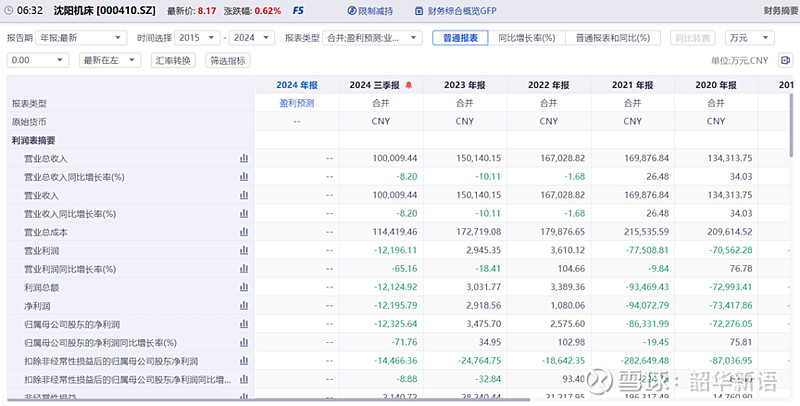Open the chart icon for 归属母公司股东的净利润
The width and height of the screenshot is (800, 406).
click(x=244, y=323)
